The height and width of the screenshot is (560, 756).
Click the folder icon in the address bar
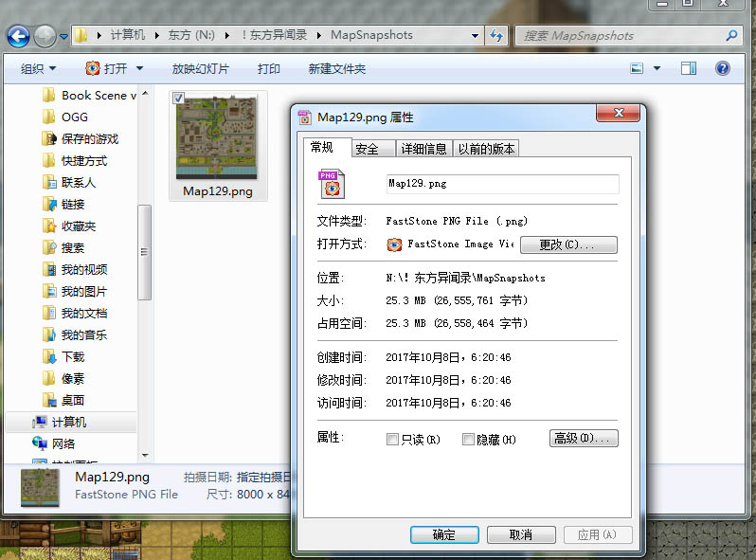pyautogui.click(x=81, y=35)
